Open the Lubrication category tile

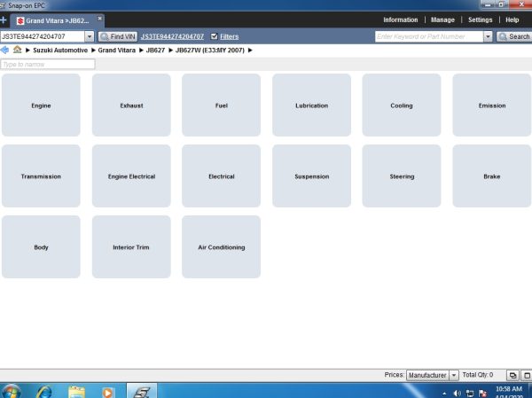311,105
